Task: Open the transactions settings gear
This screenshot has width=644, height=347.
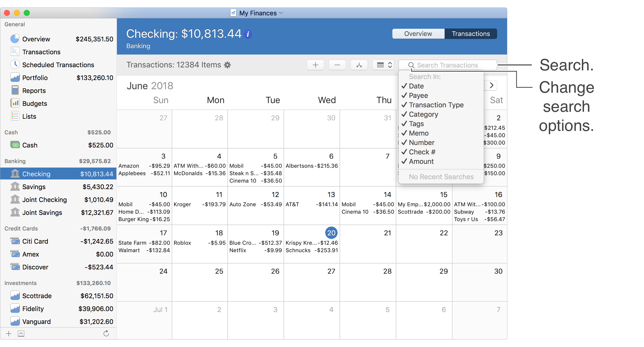Action: (x=227, y=65)
